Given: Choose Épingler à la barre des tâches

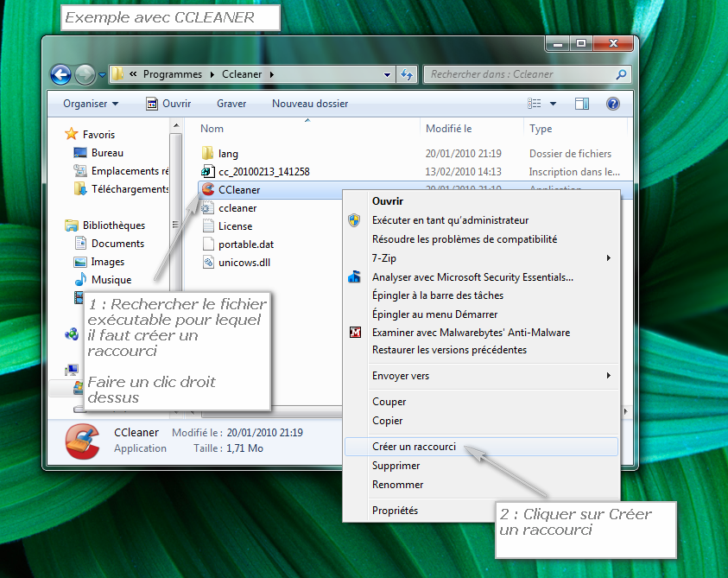Looking at the screenshot, I should 482,295.
